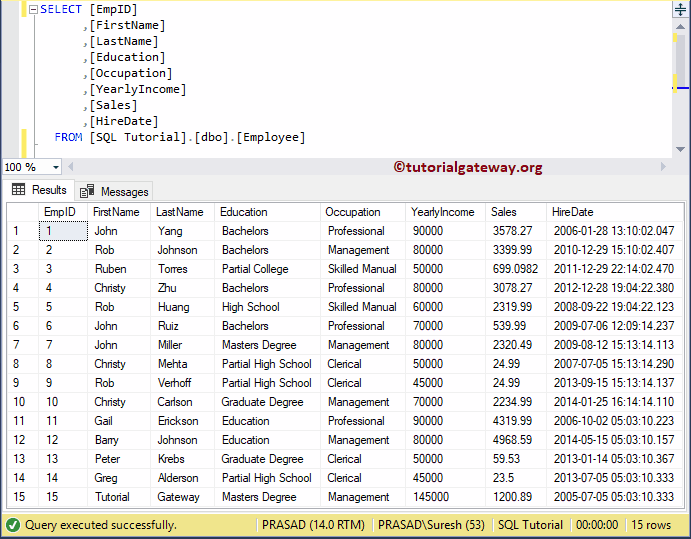
Task: Click the FirstName cell 'Tutorial'
Action: point(119,497)
